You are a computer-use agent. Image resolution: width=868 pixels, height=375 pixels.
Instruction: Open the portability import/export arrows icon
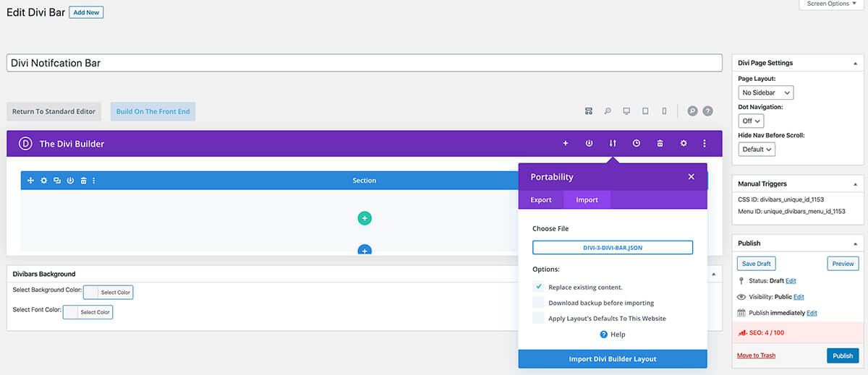tap(613, 143)
